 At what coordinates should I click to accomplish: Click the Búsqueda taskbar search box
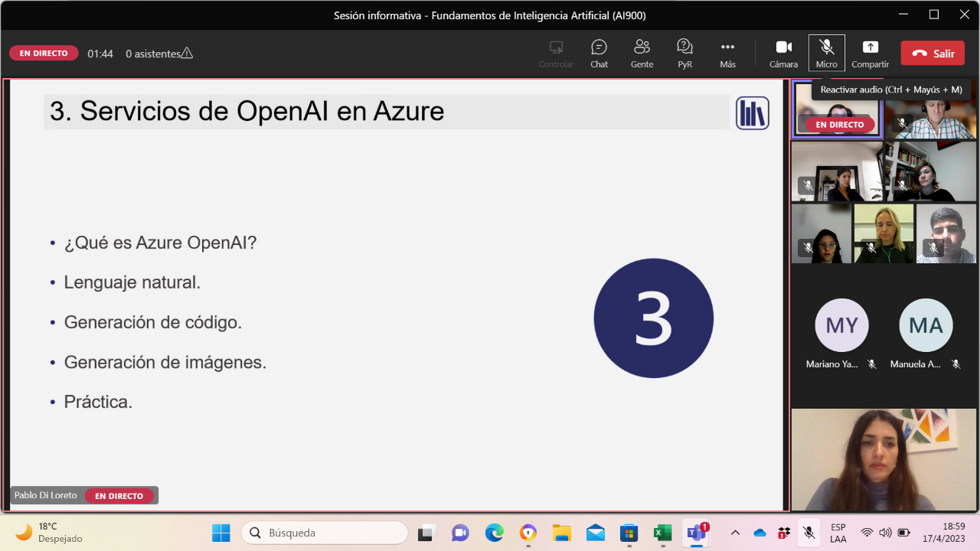324,533
